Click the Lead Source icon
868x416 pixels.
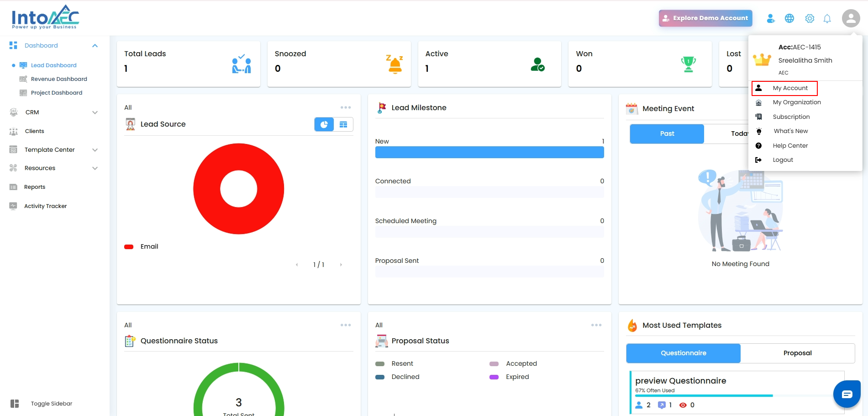(x=131, y=124)
